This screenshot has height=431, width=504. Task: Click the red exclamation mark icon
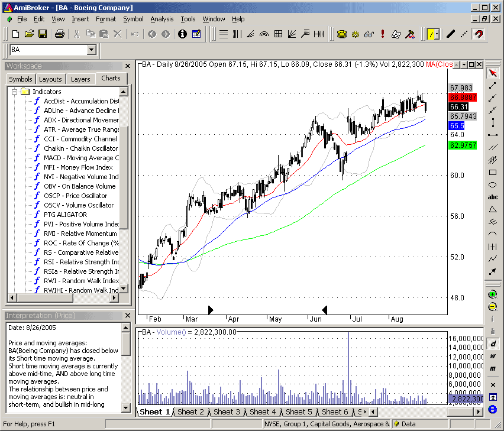[383, 34]
